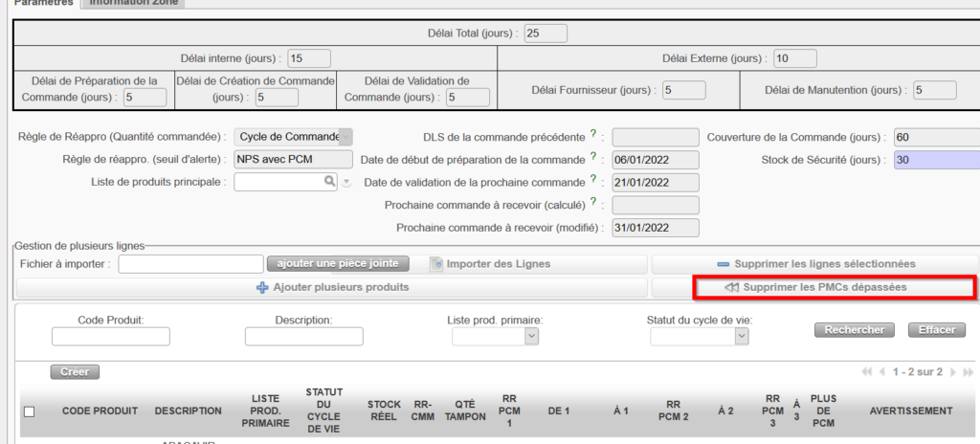Go to last page of results
Screen dimensions: 980x444
(969, 372)
